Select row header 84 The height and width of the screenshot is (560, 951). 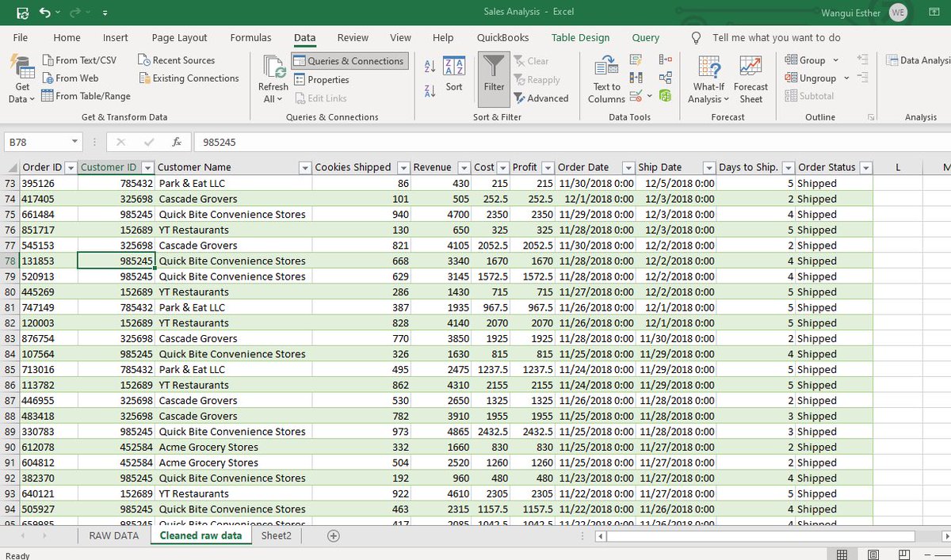pos(10,354)
